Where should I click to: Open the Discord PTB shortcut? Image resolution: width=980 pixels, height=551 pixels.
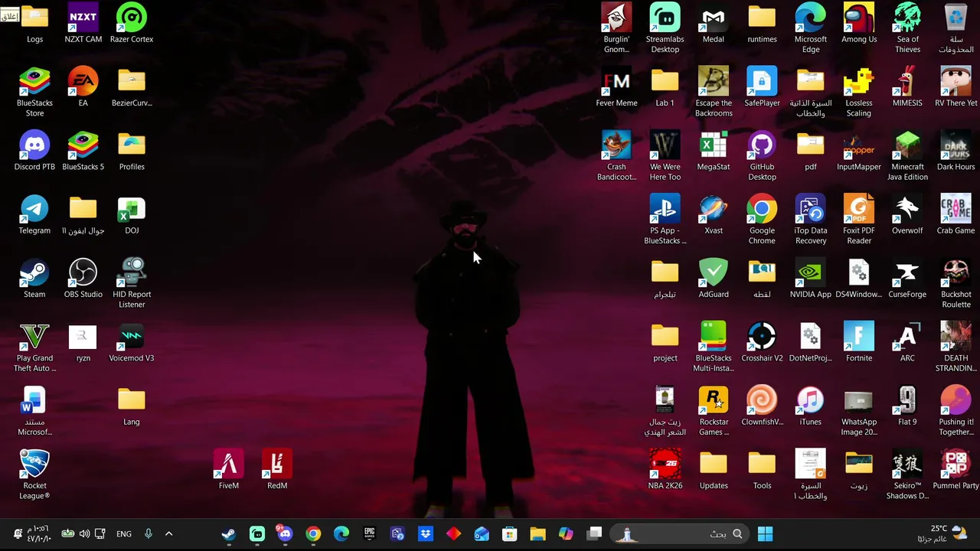(34, 152)
